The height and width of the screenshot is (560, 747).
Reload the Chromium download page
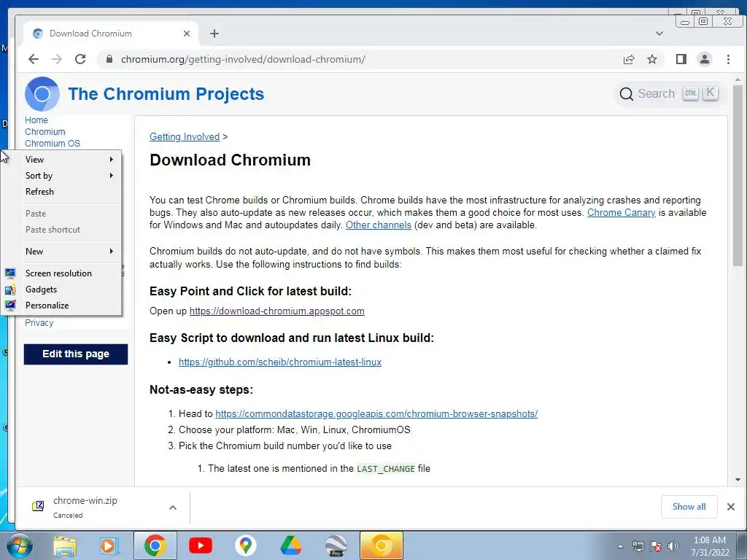click(x=80, y=59)
